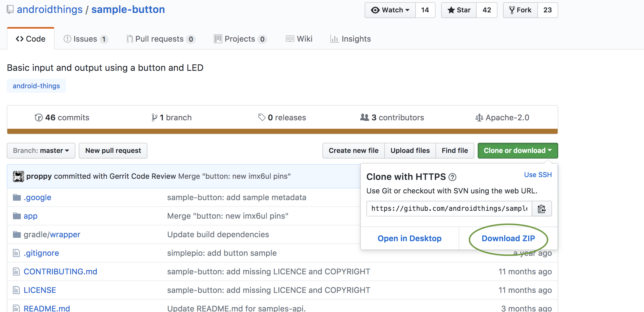Click commit message "Update build dependencies"
The width and height of the screenshot is (644, 312).
point(218,235)
